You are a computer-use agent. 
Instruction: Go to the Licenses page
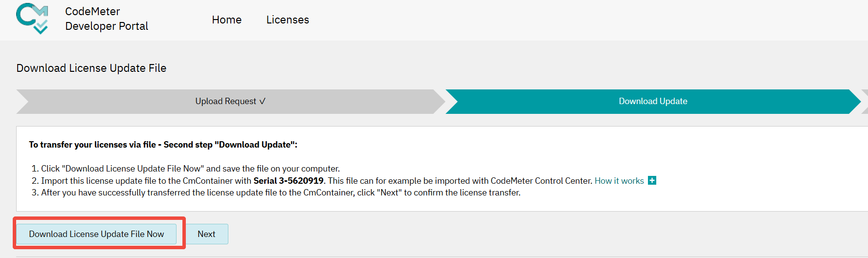[288, 20]
